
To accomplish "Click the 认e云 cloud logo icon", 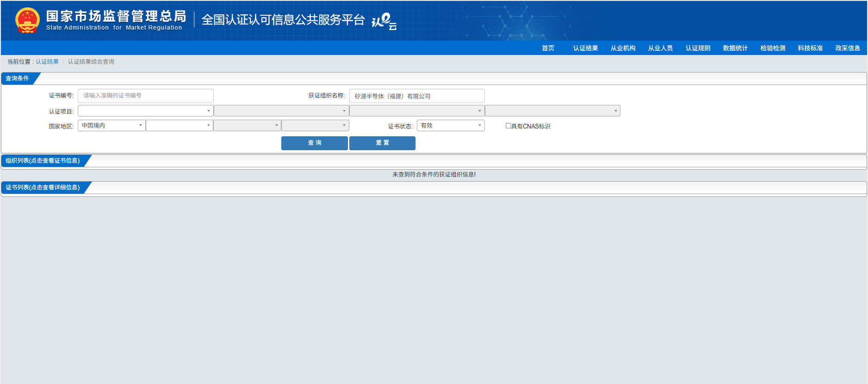I will pyautogui.click(x=384, y=21).
